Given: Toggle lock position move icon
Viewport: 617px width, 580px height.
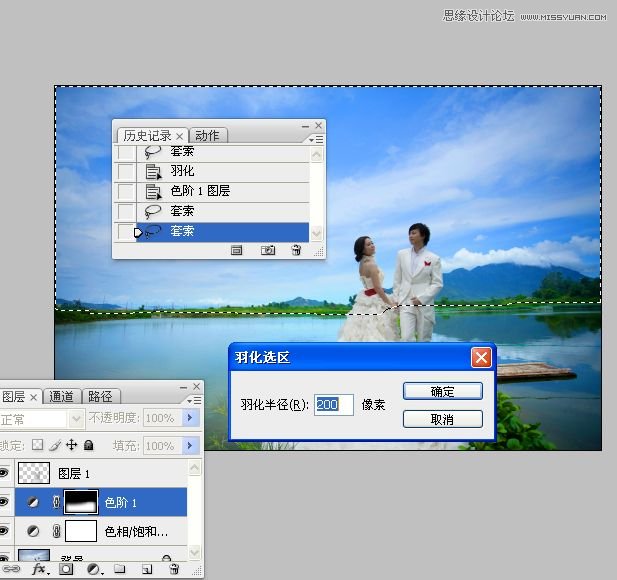Looking at the screenshot, I should click(x=72, y=445).
